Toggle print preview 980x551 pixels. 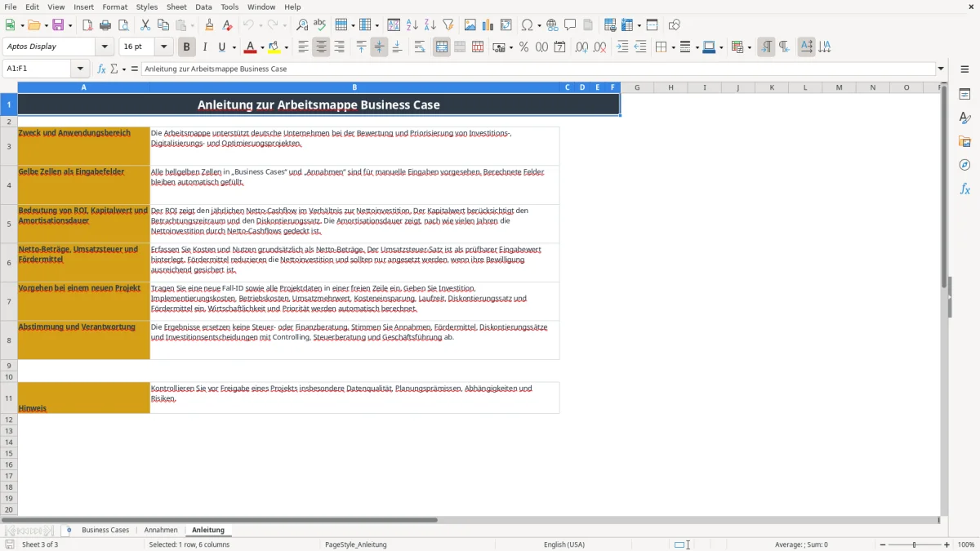[123, 25]
